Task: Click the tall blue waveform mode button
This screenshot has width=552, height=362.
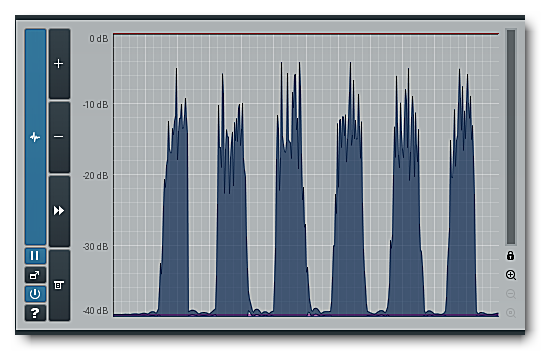Action: coord(35,137)
